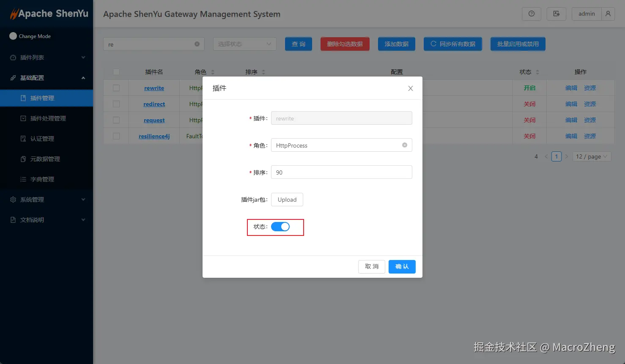Check the resilience4j row checkbox
The image size is (625, 364).
(116, 136)
